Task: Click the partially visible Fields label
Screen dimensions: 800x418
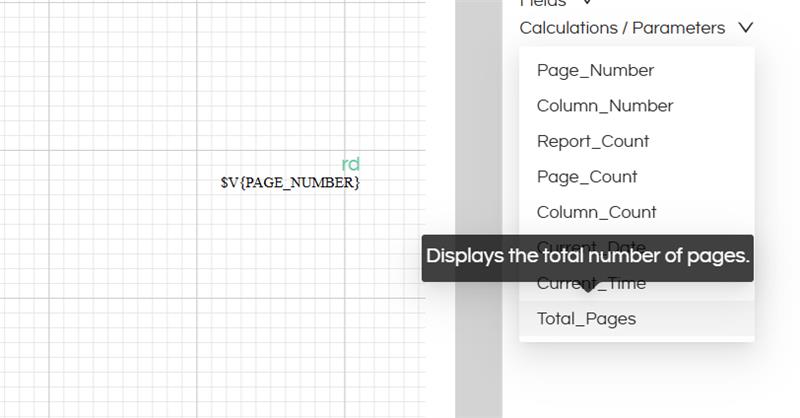Action: pyautogui.click(x=542, y=3)
